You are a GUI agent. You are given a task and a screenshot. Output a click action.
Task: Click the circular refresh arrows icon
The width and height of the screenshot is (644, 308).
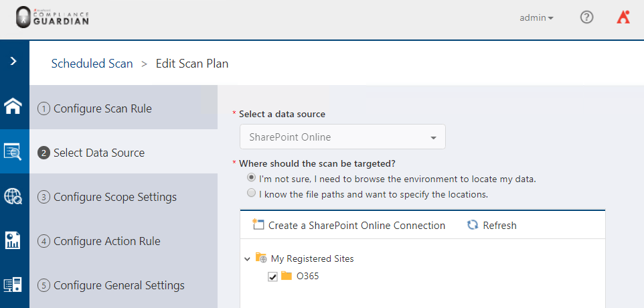point(473,224)
